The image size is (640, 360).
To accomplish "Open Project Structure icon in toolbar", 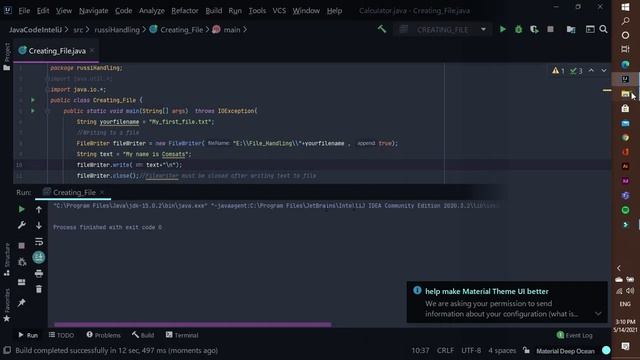I will (571, 29).
